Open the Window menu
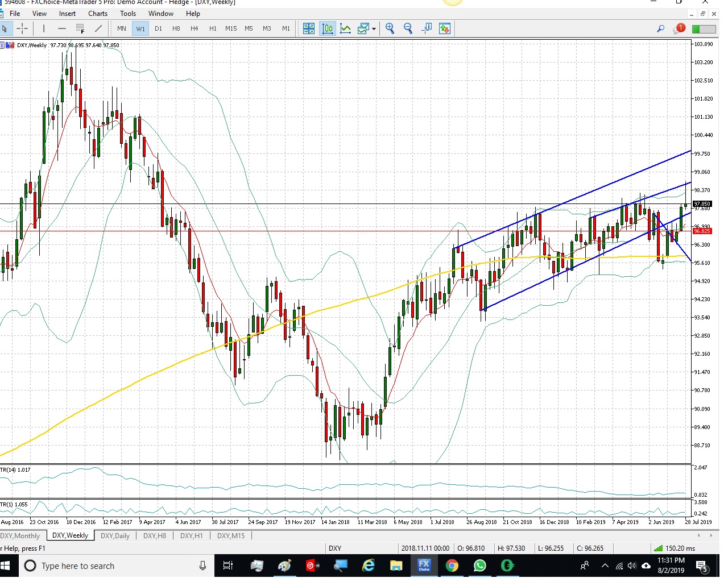728x582 pixels. pos(161,14)
